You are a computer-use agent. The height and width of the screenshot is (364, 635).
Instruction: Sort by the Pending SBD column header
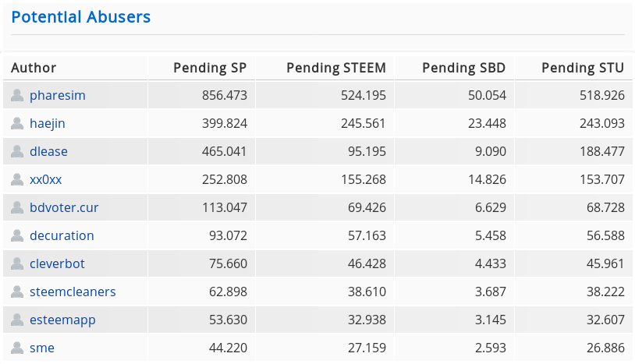[463, 68]
